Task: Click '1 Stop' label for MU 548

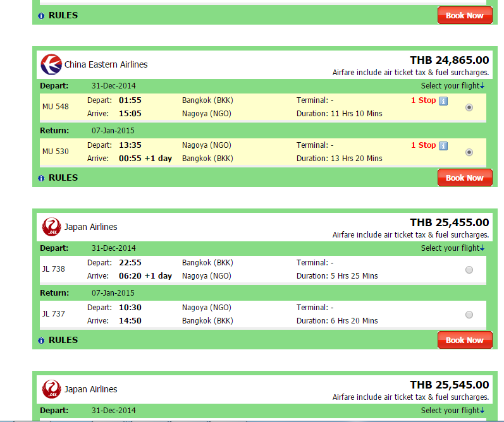Action: coord(423,100)
